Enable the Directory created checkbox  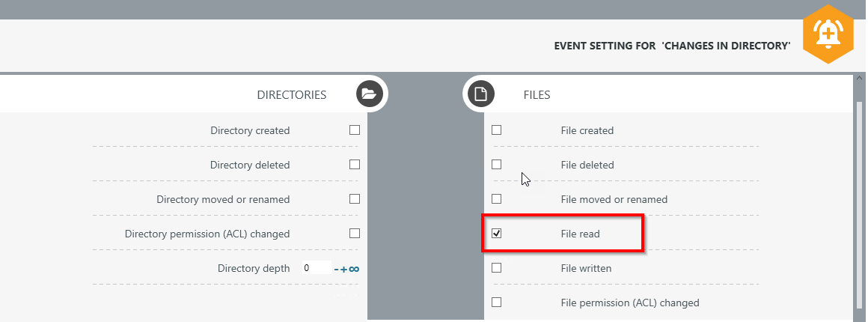pyautogui.click(x=355, y=130)
